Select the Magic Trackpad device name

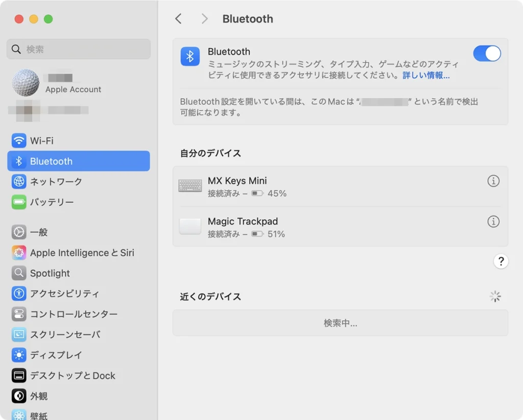click(243, 221)
